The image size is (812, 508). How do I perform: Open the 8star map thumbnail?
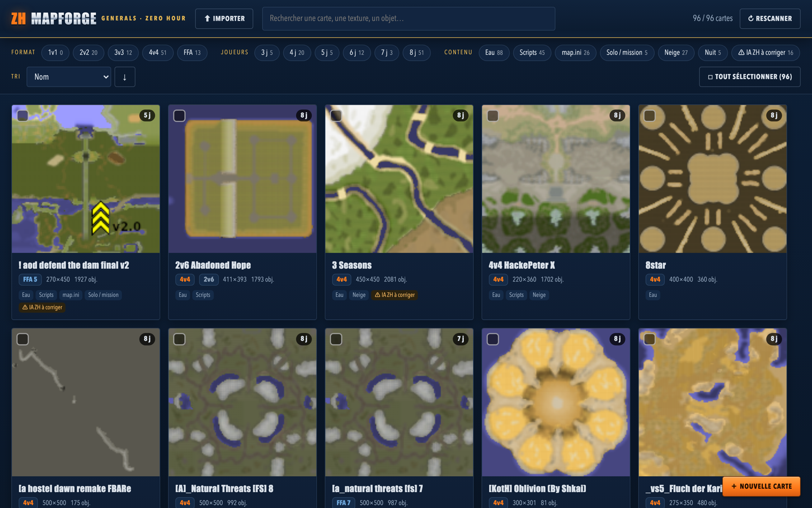713,179
